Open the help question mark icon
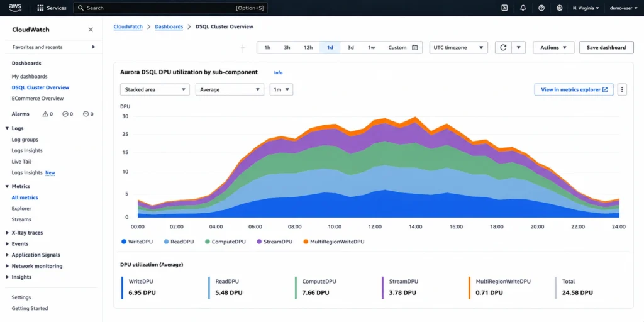 point(541,8)
